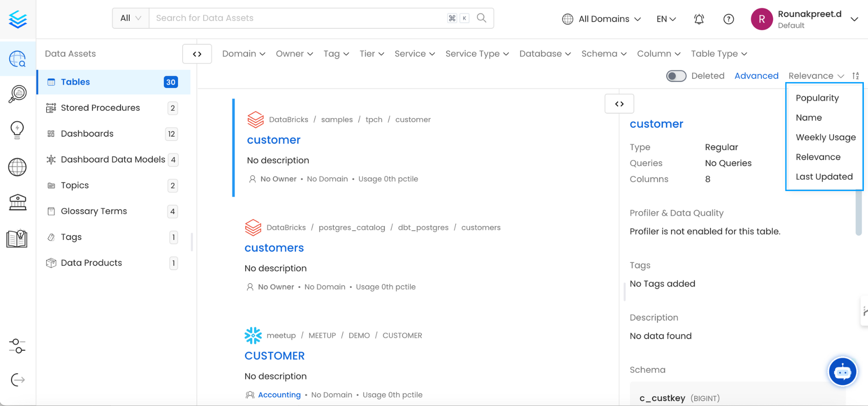The height and width of the screenshot is (406, 868).
Task: Choose Weekly Usage sort option
Action: 826,137
